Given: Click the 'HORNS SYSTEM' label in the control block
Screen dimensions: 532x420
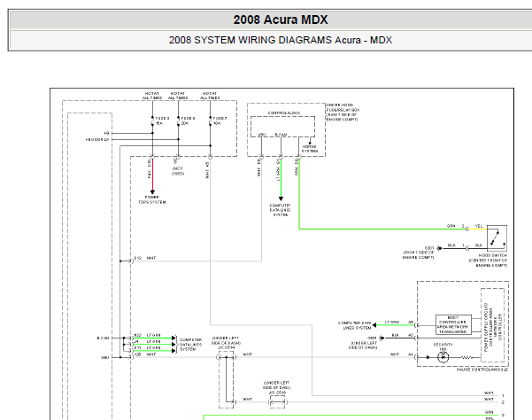Looking at the screenshot, I should tap(310, 149).
